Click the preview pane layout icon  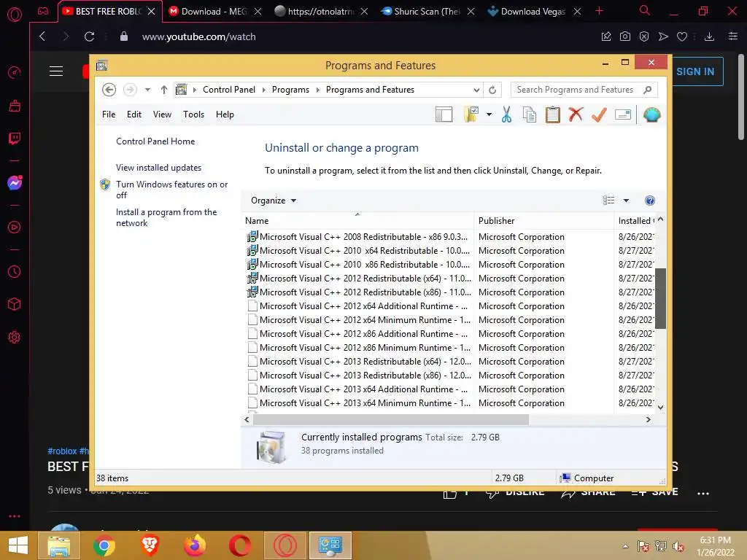click(x=444, y=114)
